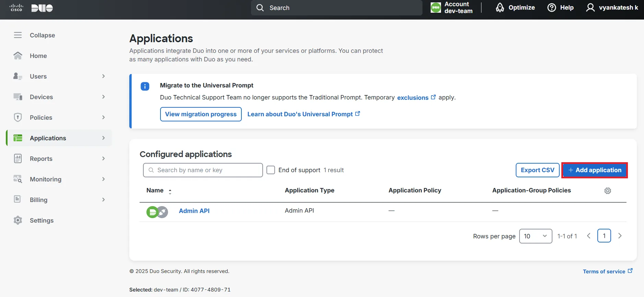This screenshot has width=644, height=297.
Task: Click the blue info icon in the migration banner
Action: (x=145, y=86)
